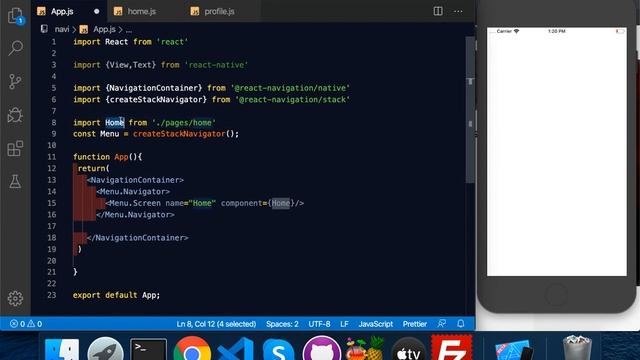Select JavaScript language mode

pyautogui.click(x=376, y=324)
